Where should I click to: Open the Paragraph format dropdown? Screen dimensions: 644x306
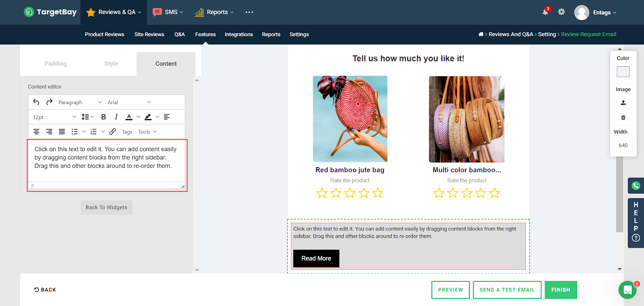coord(80,102)
